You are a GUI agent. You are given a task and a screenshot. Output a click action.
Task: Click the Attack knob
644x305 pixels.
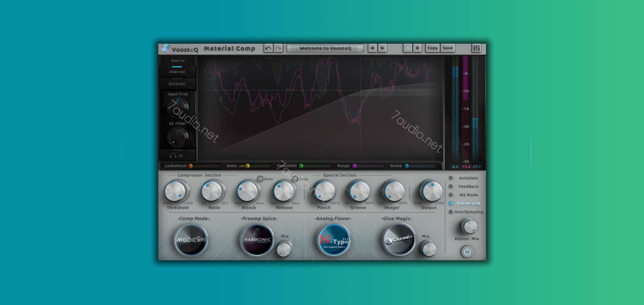pos(248,191)
